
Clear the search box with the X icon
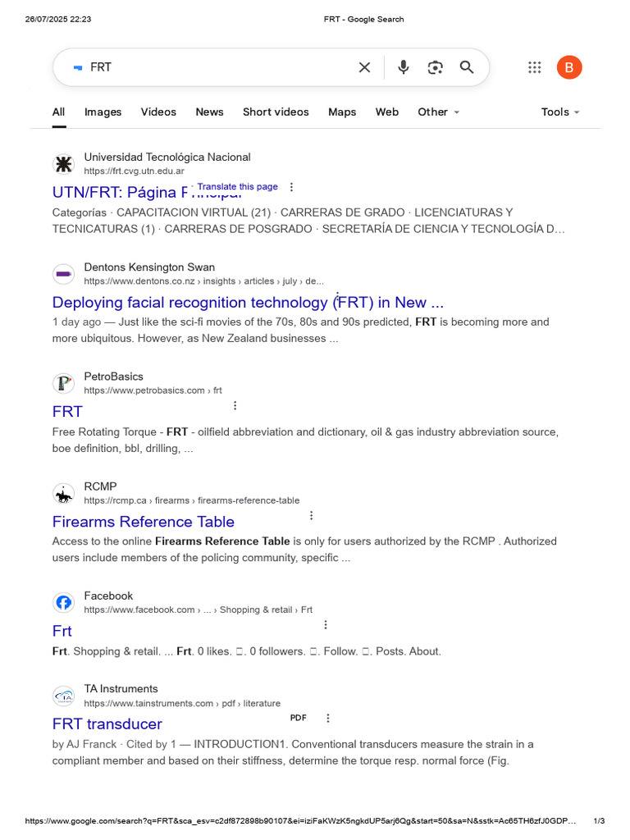pos(364,67)
